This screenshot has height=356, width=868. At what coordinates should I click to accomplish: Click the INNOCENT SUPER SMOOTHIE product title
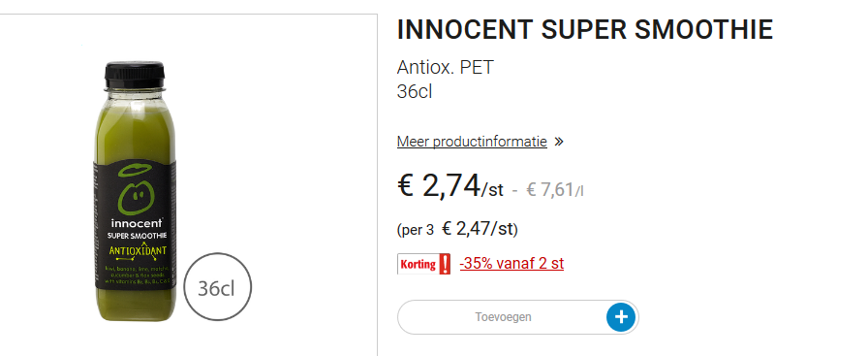click(584, 29)
